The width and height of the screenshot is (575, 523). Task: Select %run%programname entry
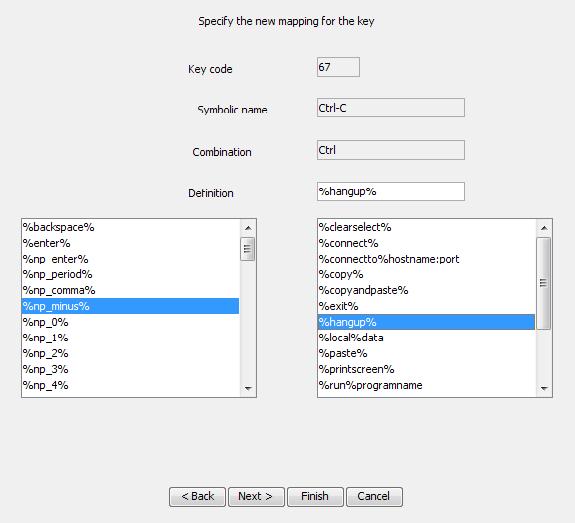tap(426, 385)
